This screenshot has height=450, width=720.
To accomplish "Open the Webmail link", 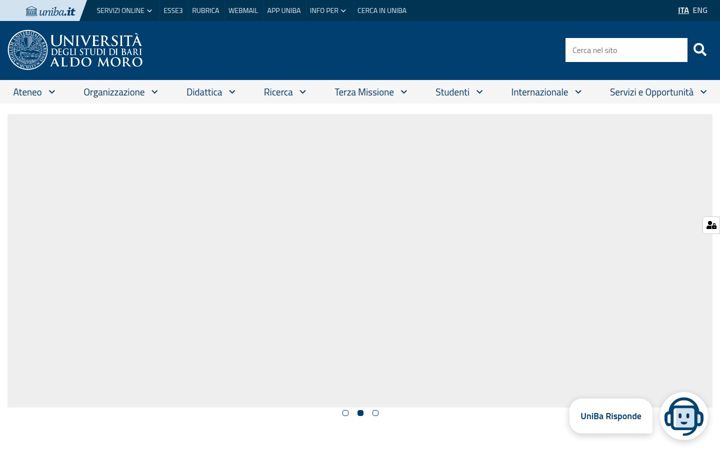I will point(243,11).
